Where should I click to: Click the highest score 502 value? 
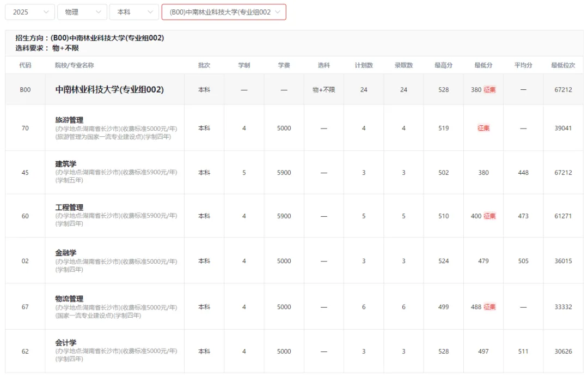(x=444, y=173)
